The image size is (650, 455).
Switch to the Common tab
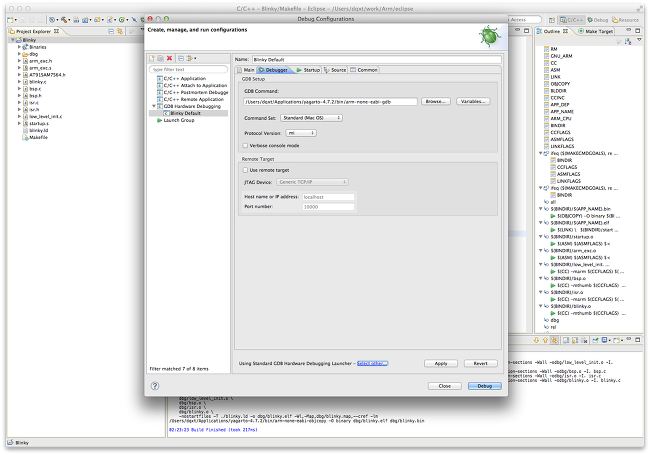364,70
